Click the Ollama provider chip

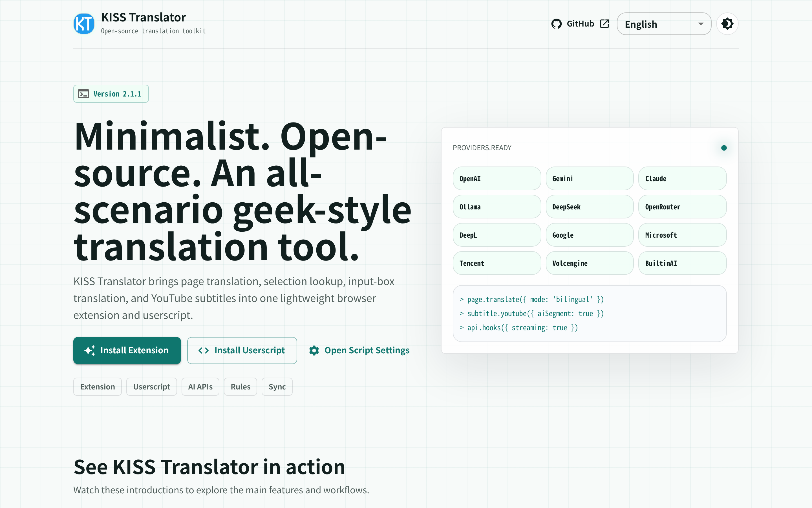[x=497, y=207]
